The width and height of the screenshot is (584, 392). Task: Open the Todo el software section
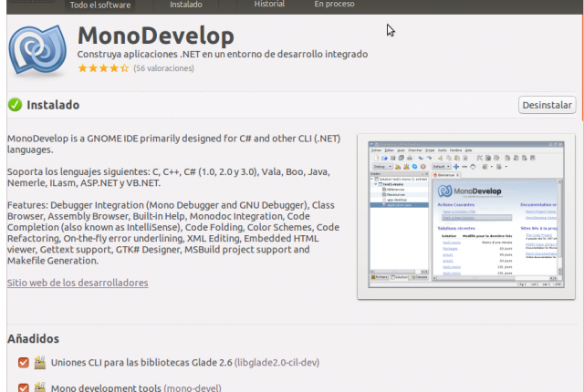(x=99, y=5)
